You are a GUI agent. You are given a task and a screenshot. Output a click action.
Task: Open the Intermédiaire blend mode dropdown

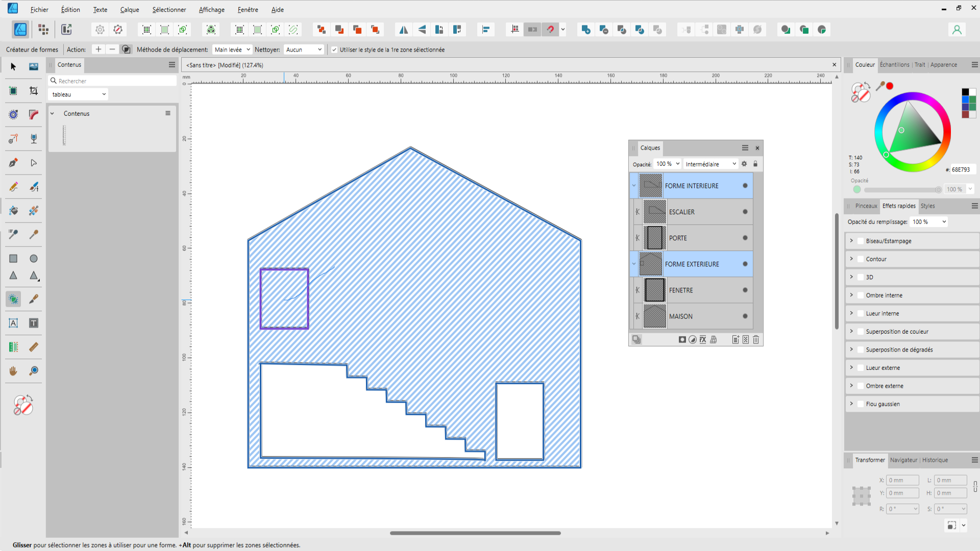coord(710,164)
